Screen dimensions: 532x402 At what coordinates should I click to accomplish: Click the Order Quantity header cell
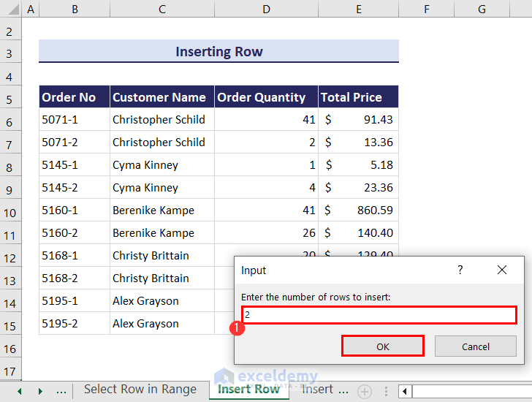(266, 97)
